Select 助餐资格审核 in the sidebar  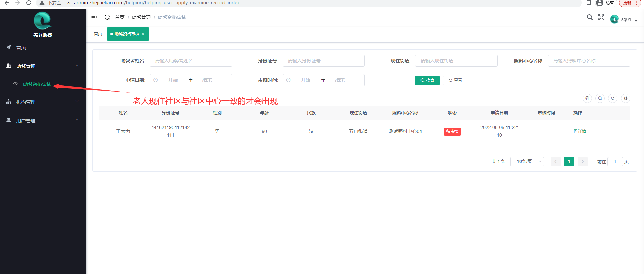[37, 84]
